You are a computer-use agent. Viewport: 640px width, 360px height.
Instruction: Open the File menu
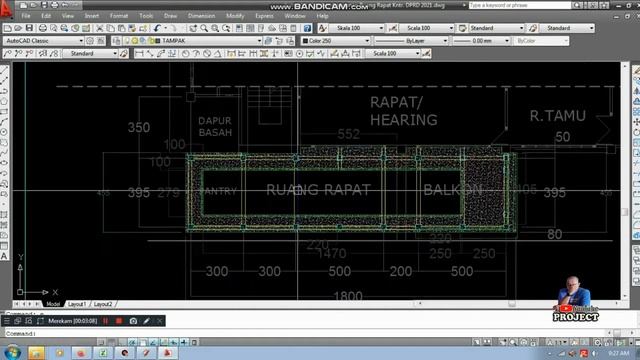coord(26,16)
